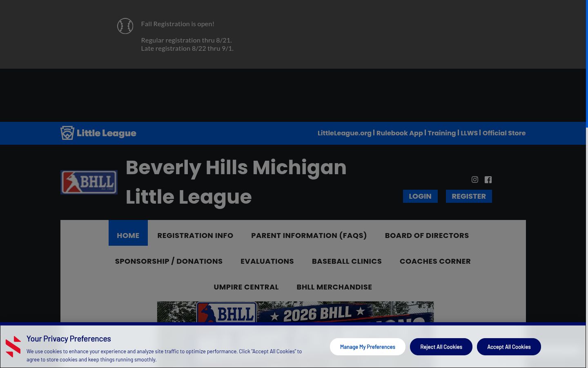Accept All Cookies
Screen dimensions: 588x368
point(509,347)
